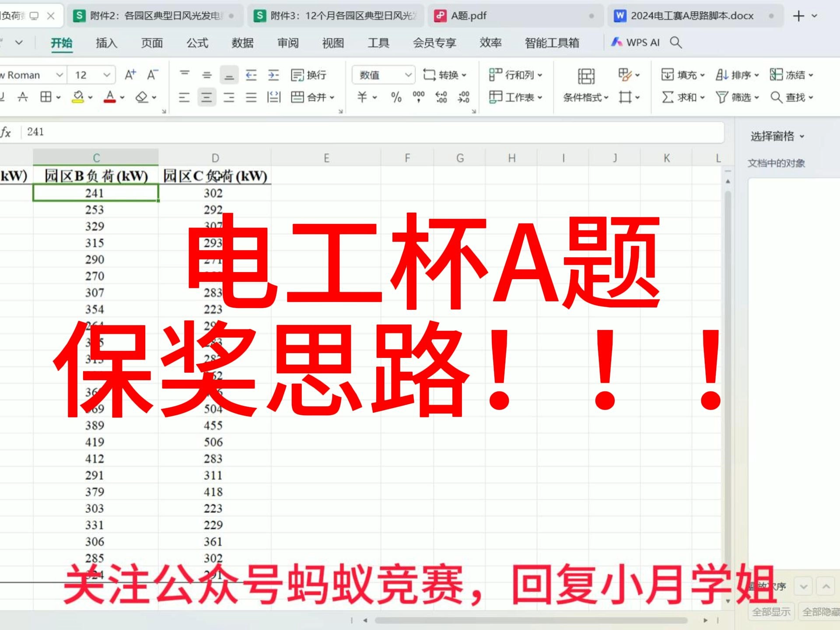Image resolution: width=840 pixels, height=630 pixels.
Task: Switch to 视图 ribbon tab
Action: point(333,42)
